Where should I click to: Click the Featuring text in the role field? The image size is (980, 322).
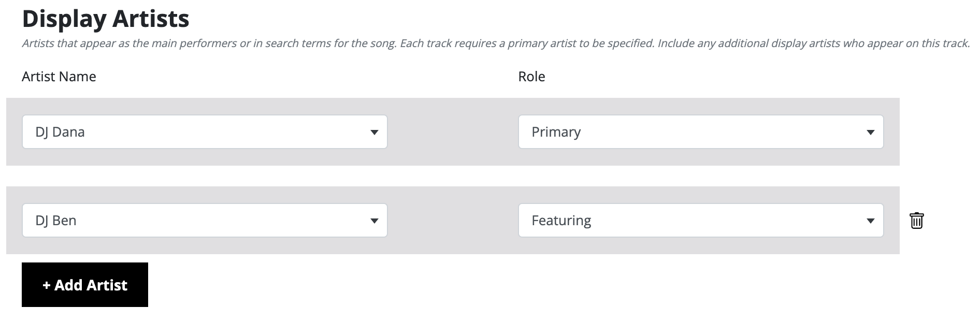561,221
